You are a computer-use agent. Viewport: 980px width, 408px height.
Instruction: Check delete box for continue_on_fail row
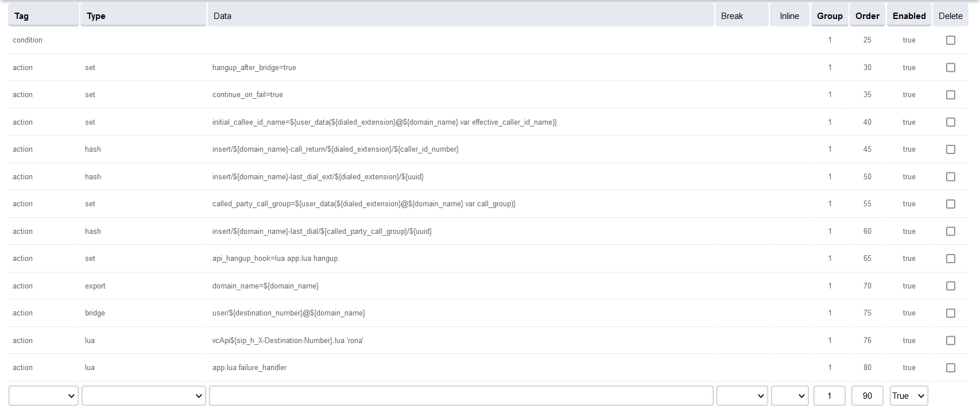[x=950, y=95]
